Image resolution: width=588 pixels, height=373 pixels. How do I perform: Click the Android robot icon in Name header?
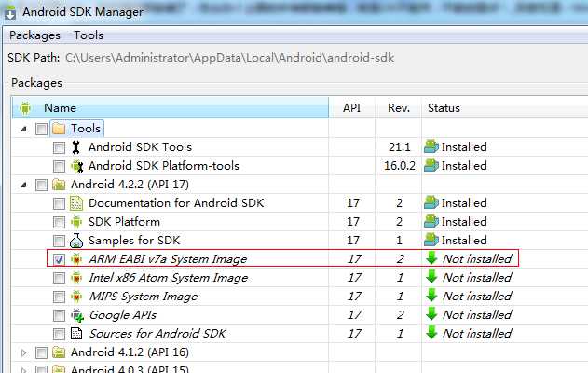point(25,108)
